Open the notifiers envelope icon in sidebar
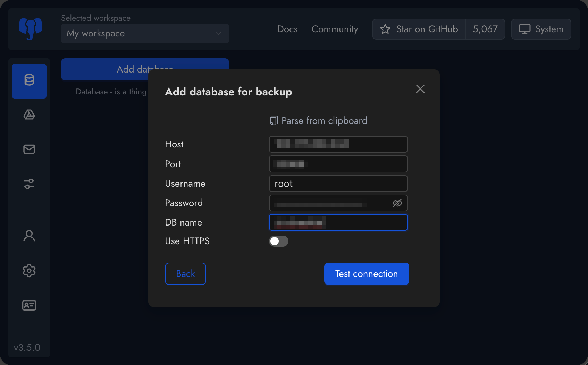Image resolution: width=588 pixels, height=365 pixels. (x=29, y=149)
